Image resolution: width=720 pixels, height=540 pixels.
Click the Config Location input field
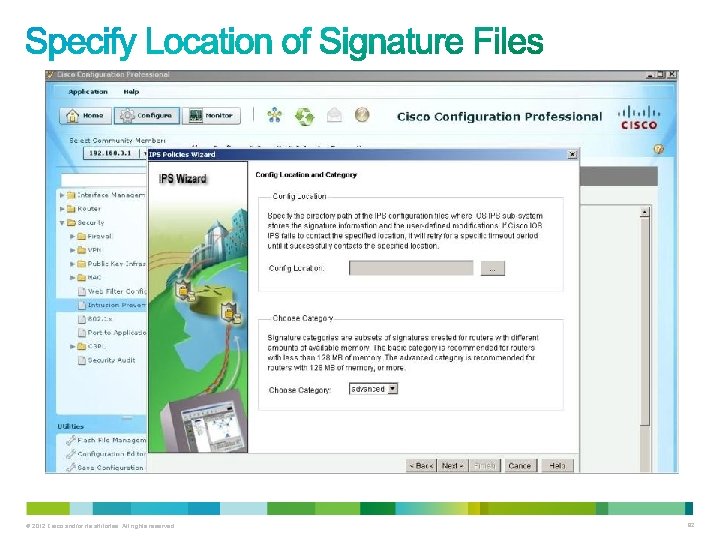[411, 268]
